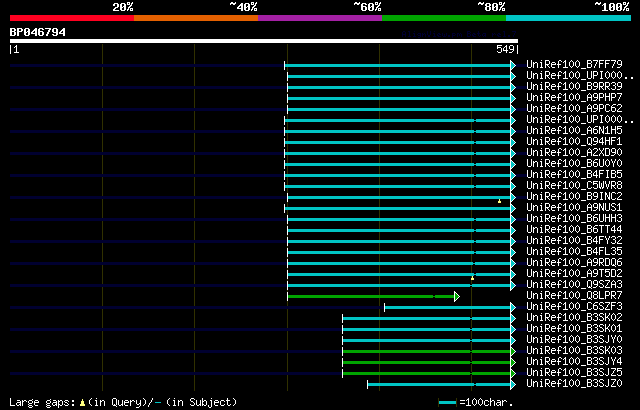The width and height of the screenshot is (640, 410).
Task: Click the Large gaps legend text
Action: pos(42,402)
